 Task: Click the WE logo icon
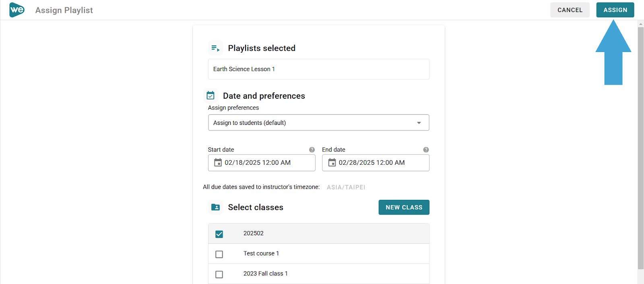click(x=17, y=10)
